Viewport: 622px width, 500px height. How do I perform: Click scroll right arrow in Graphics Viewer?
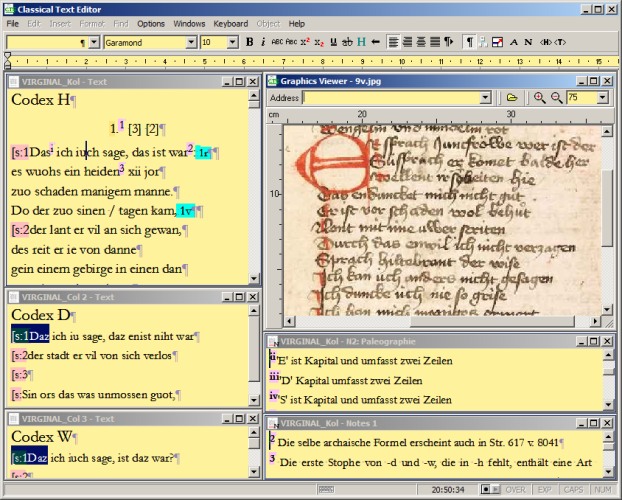click(x=595, y=321)
